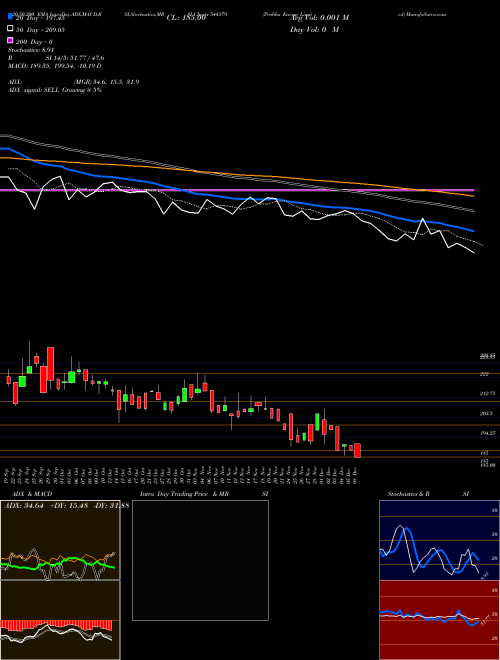Image resolution: width=500 pixels, height=660 pixels.
Task: Click the 'Stochastics: 8.91' readout
Action: [x=32, y=50]
